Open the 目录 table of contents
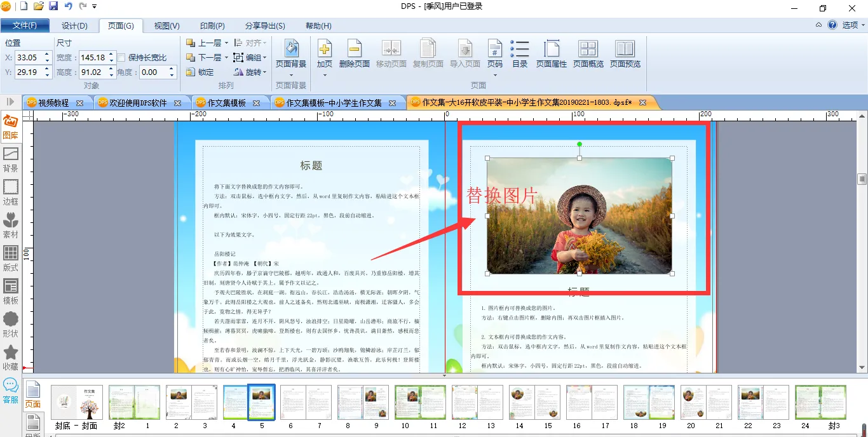Screen dimensions: 868x437 click(x=520, y=54)
